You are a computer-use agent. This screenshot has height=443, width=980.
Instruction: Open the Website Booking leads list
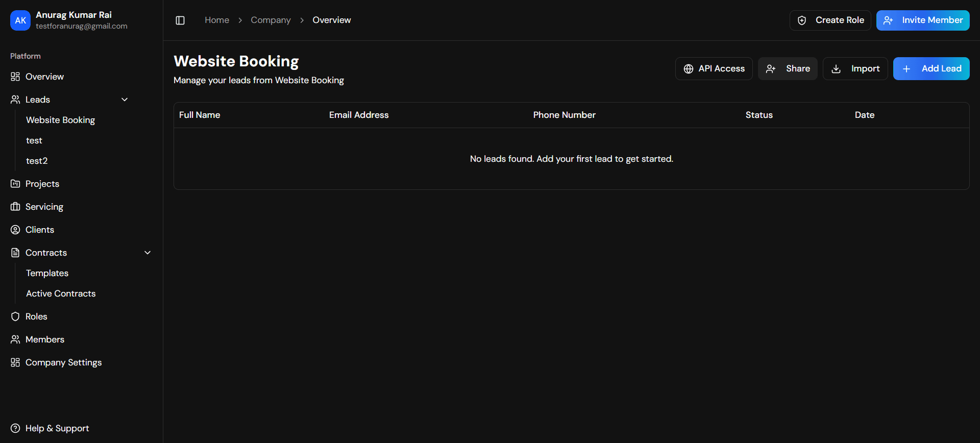click(x=60, y=120)
